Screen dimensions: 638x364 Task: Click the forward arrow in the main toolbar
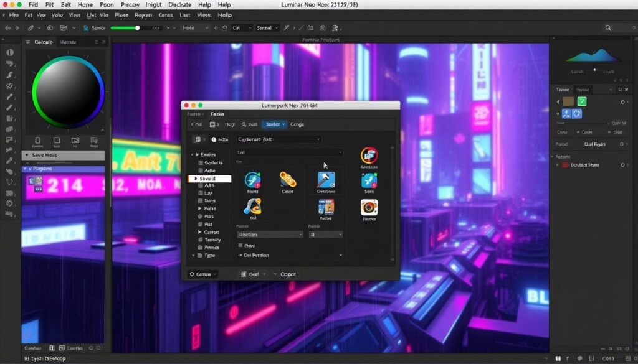tap(17, 28)
